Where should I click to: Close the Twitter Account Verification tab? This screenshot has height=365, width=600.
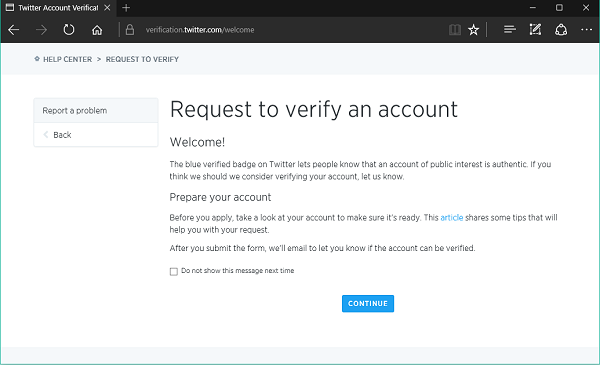tap(108, 8)
